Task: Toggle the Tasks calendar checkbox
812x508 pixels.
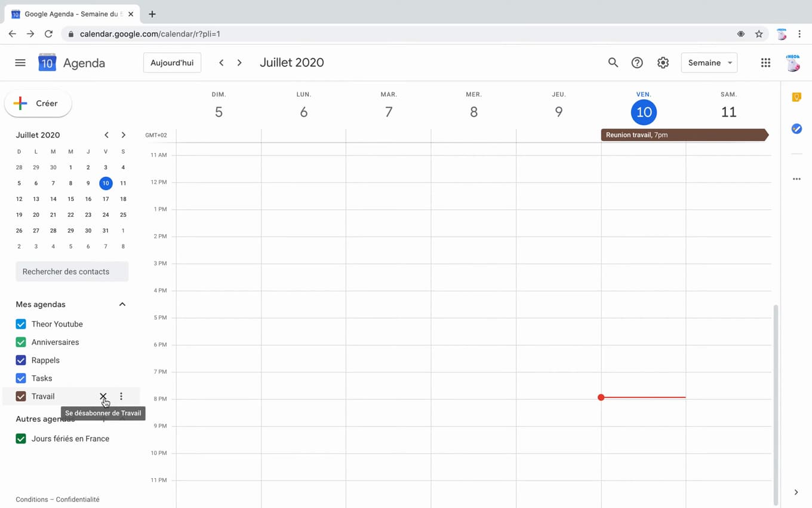Action: [21, 378]
